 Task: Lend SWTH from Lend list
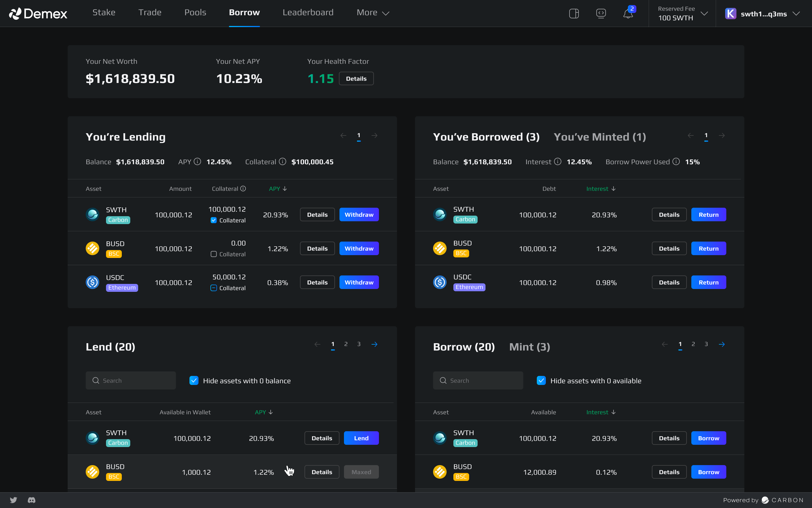pos(361,438)
